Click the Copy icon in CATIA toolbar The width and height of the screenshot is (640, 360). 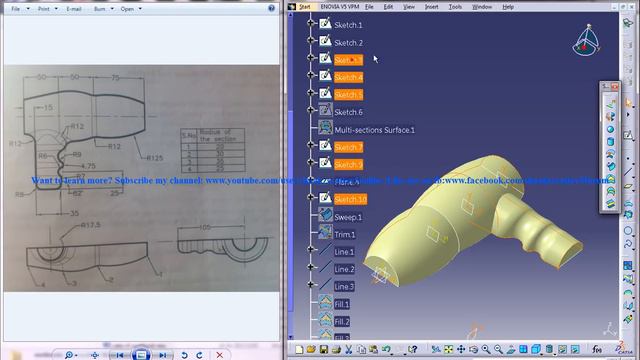pyautogui.click(x=361, y=349)
